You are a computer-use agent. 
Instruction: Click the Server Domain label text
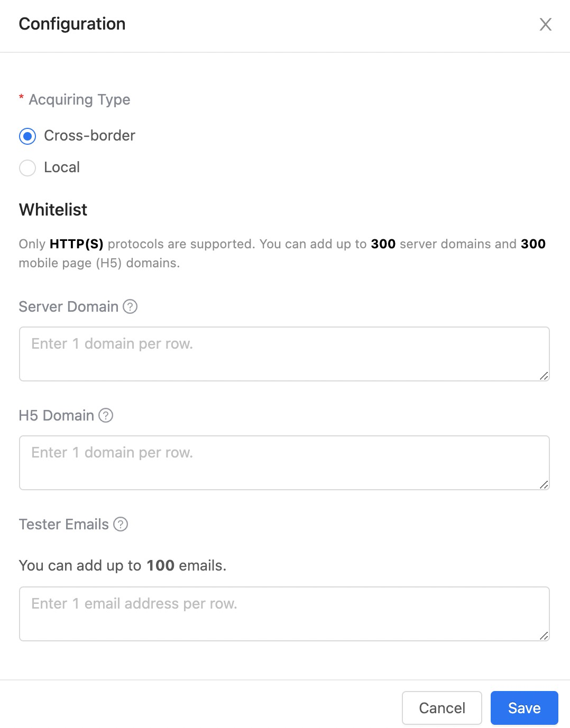(x=68, y=306)
